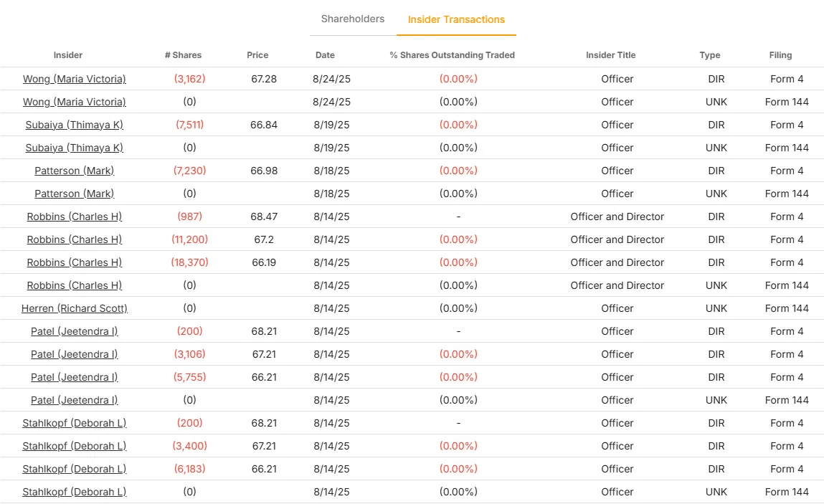Open the Herren (Richard Scott) insider link
The image size is (824, 504).
click(74, 308)
